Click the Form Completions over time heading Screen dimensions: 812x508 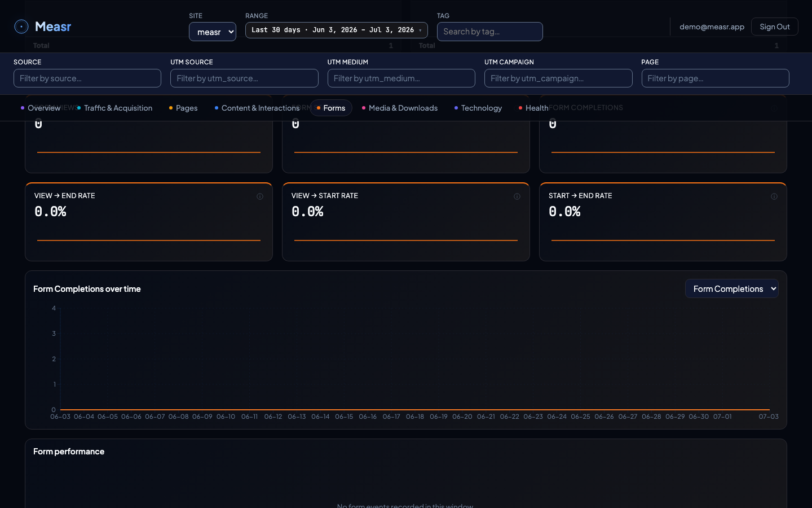(87, 289)
